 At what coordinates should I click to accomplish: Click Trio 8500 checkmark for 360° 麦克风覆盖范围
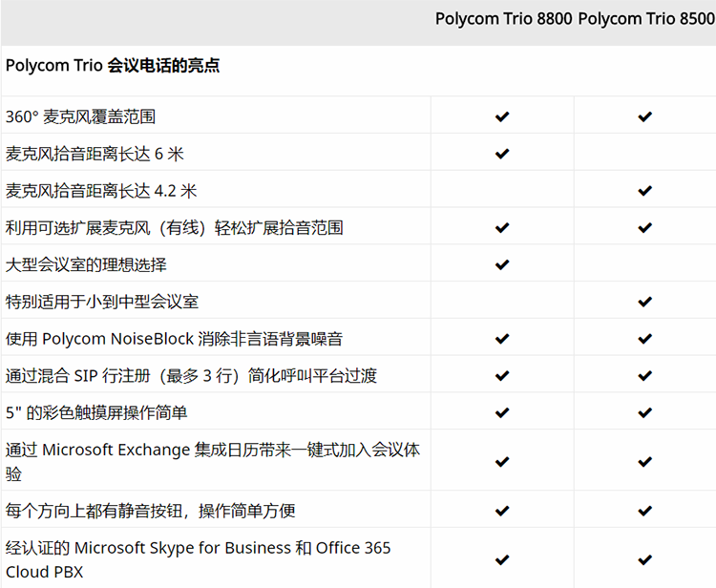point(644,116)
